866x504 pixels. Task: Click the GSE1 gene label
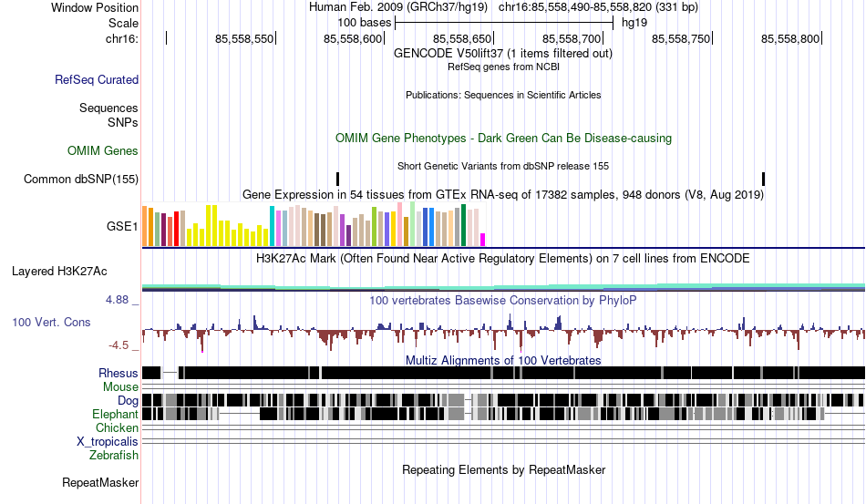pos(122,226)
